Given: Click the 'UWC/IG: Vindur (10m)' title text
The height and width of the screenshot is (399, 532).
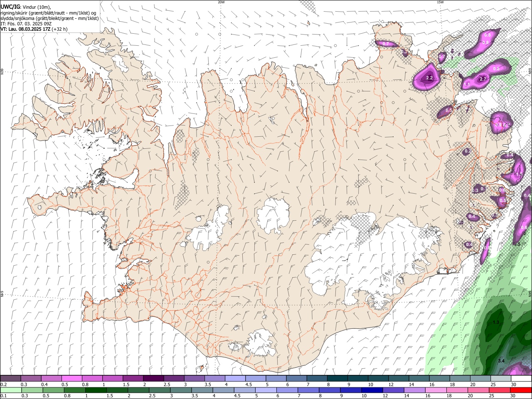Looking at the screenshot, I should coord(26,7).
